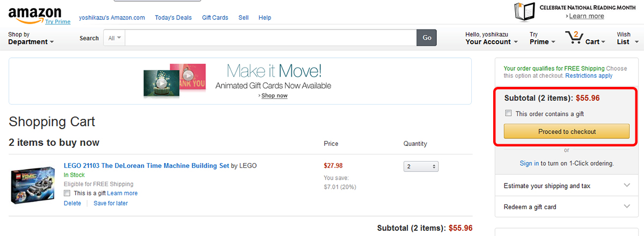The height and width of the screenshot is (236, 644).
Task: Open the LEGO DeLorean product thumbnail
Action: [33, 184]
